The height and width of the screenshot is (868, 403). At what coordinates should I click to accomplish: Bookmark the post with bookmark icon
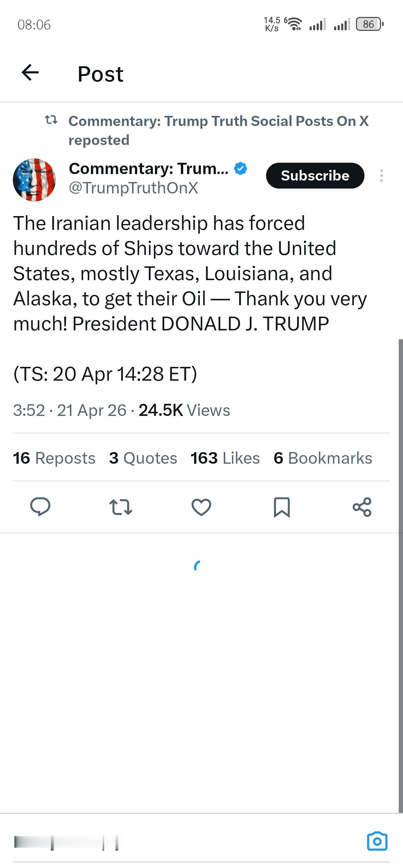pos(281,507)
